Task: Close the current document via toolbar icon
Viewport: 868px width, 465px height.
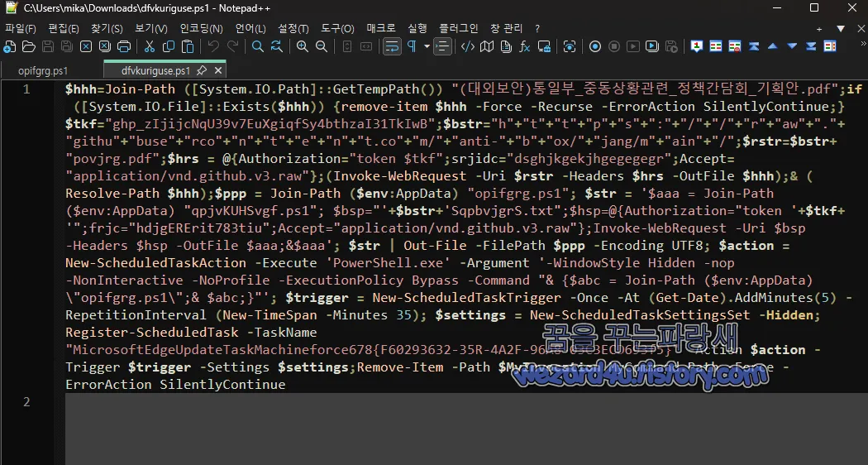Action: pyautogui.click(x=86, y=46)
